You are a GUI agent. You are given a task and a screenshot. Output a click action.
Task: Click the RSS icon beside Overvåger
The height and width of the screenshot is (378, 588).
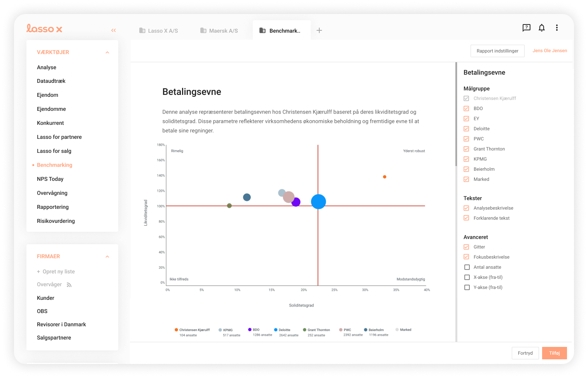pos(69,285)
